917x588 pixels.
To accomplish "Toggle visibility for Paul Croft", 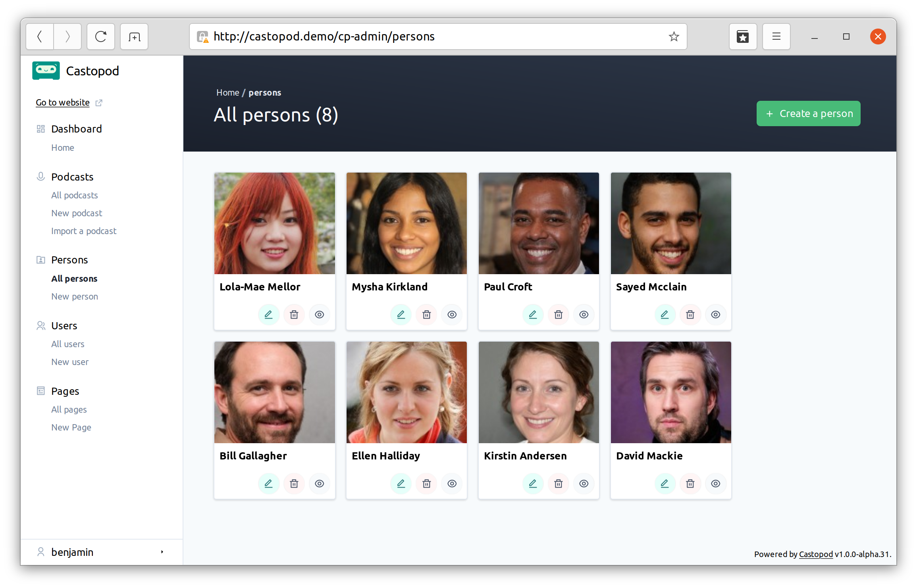I will 584,314.
